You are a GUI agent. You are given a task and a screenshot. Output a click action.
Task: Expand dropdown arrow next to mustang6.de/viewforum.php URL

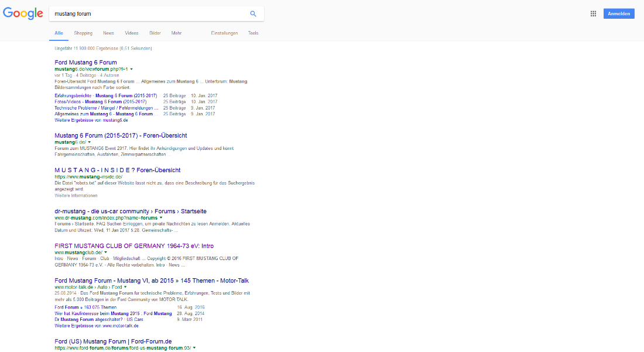click(x=131, y=70)
